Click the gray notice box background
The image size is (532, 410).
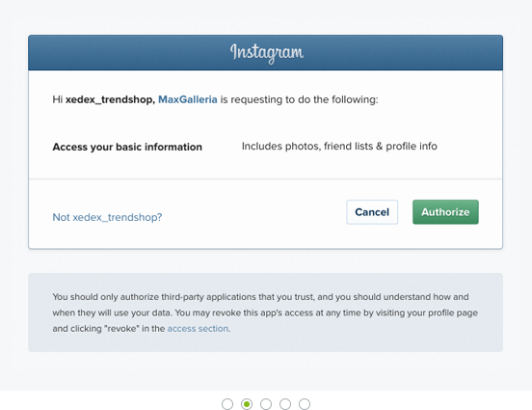point(265,313)
